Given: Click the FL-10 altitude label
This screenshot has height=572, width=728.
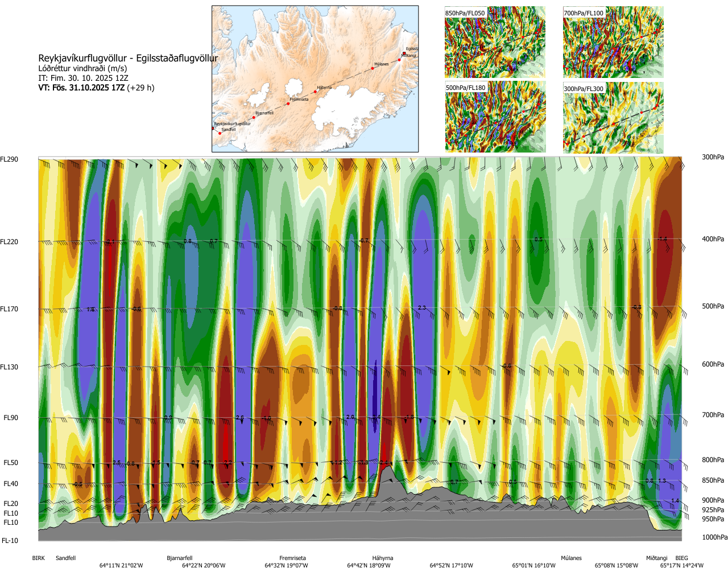Looking at the screenshot, I should (x=10, y=541).
